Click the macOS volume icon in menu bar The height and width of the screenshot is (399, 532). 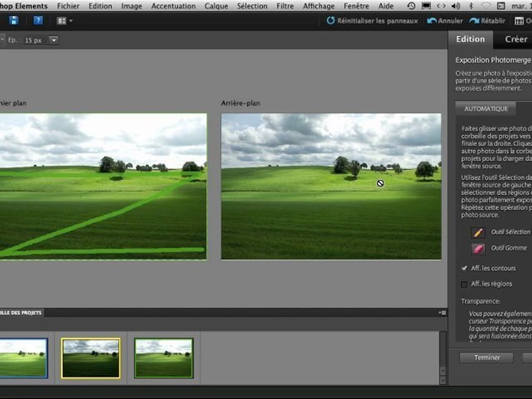(456, 6)
